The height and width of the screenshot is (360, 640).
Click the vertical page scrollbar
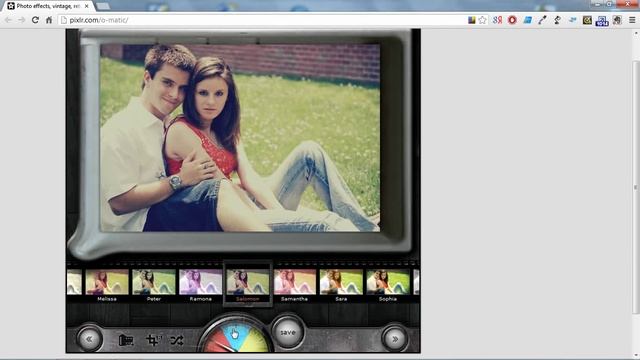pos(636,188)
